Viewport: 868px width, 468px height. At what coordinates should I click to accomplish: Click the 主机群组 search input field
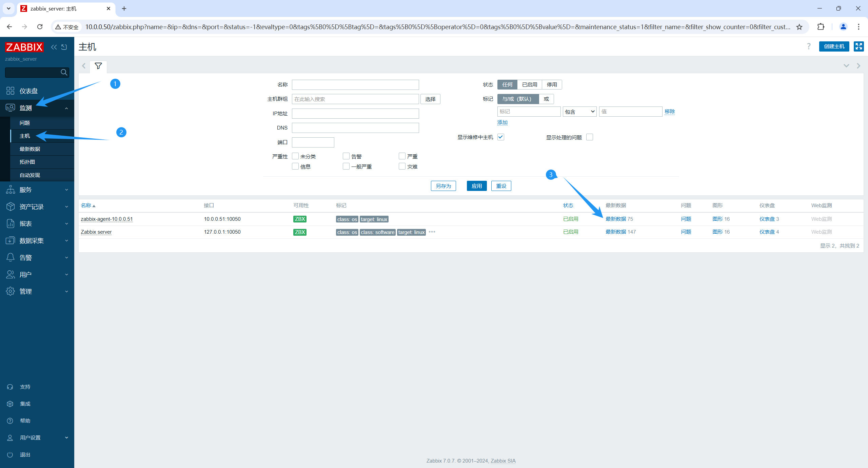tap(355, 99)
